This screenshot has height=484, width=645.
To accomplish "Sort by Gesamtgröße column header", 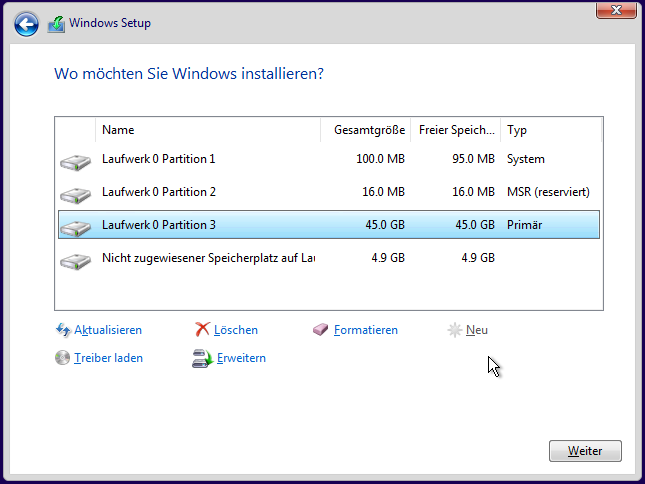I will [365, 130].
